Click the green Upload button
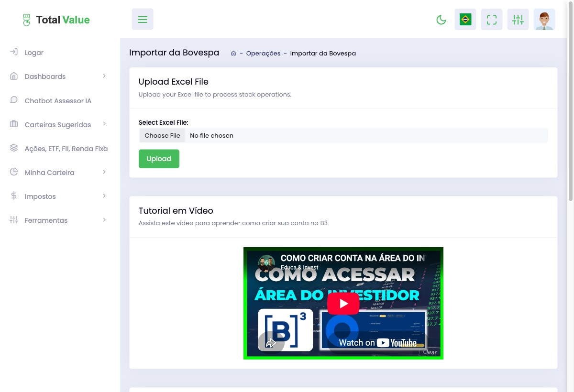The width and height of the screenshot is (574, 392). 159,159
